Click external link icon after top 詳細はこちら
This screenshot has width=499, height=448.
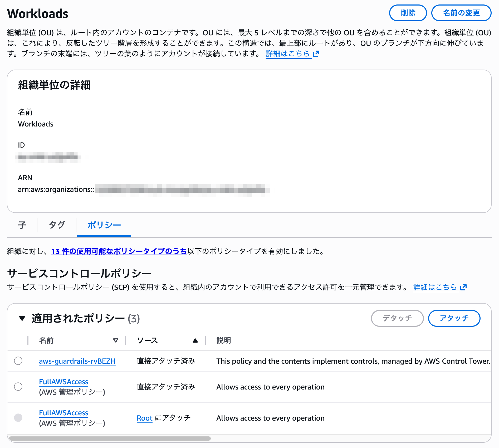[316, 54]
